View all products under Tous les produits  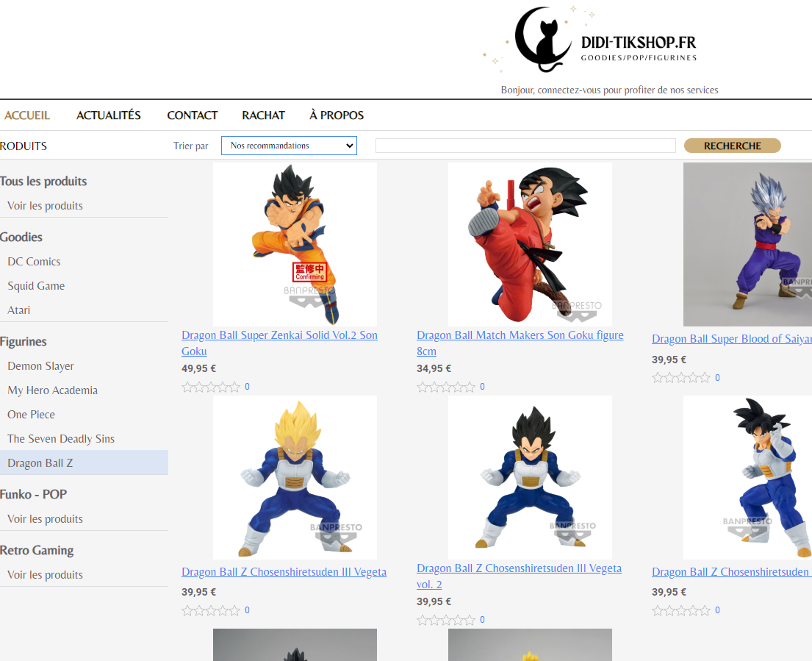[x=45, y=206]
